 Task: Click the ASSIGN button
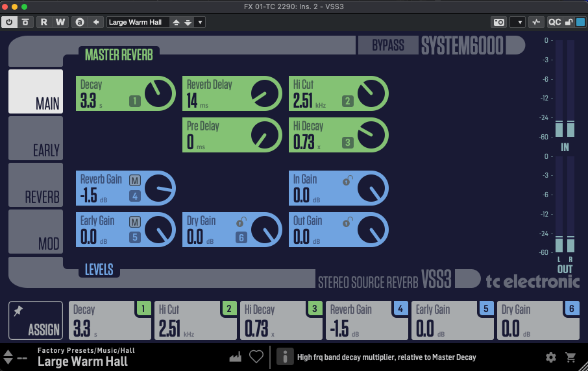pyautogui.click(x=36, y=320)
